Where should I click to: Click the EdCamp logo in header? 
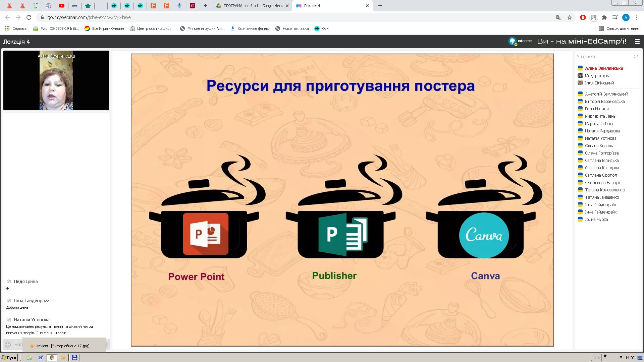point(520,41)
